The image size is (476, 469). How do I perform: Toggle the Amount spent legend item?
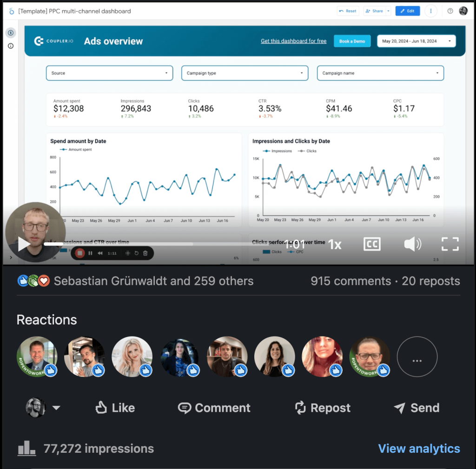pos(76,149)
